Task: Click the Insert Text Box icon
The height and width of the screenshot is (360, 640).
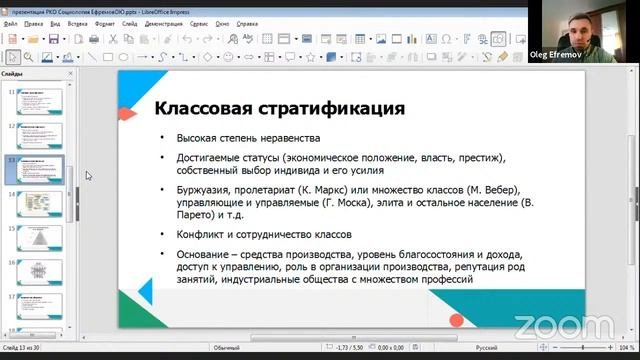Action: 431,39
